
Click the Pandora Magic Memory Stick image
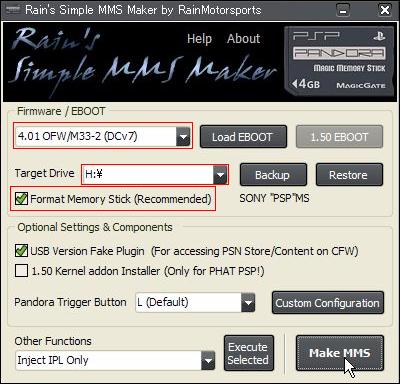coord(339,62)
